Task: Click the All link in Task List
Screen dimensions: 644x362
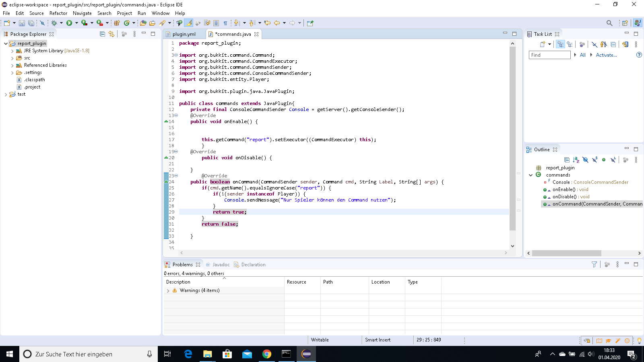Action: [x=582, y=55]
